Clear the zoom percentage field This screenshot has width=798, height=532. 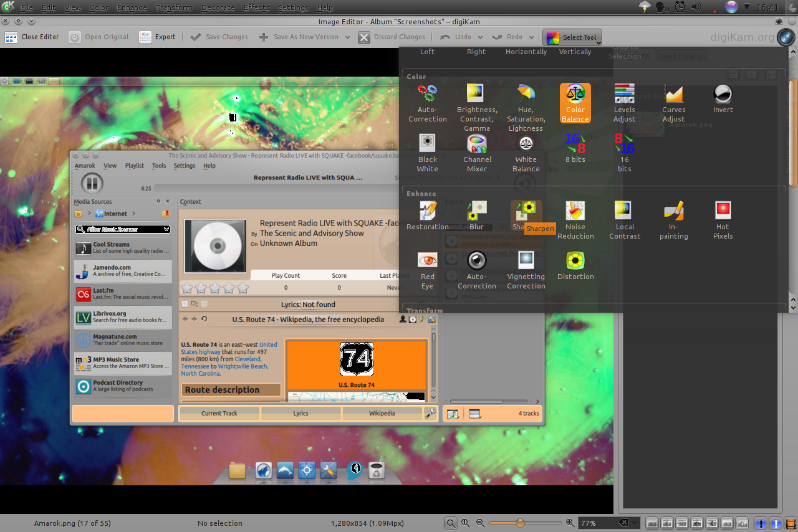point(623,523)
